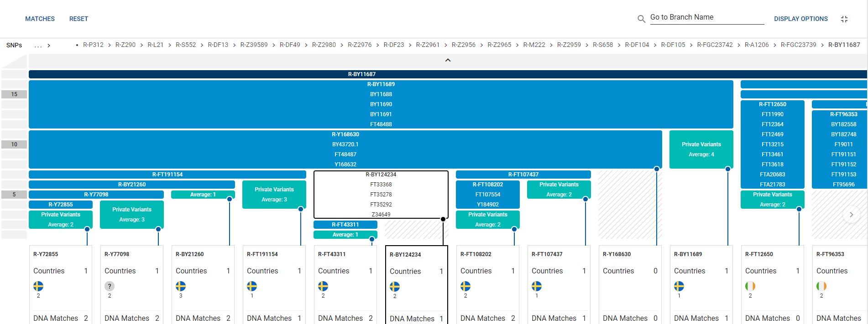Screen dimensions: 868x324
Task: Select R-Z2961 in the breadcrumb
Action: tap(428, 45)
